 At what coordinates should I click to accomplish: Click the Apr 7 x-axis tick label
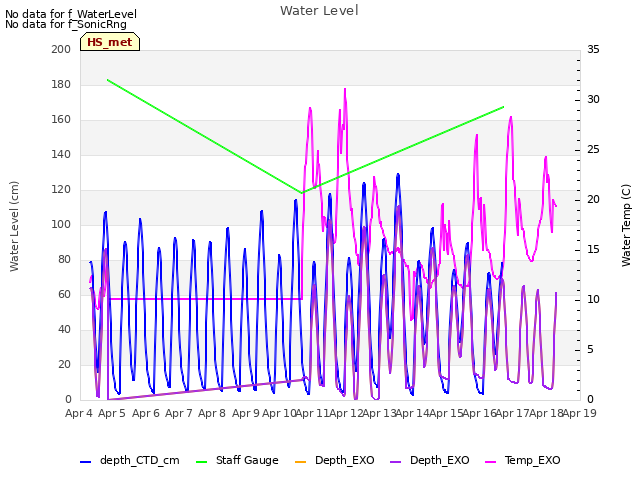click(x=179, y=413)
